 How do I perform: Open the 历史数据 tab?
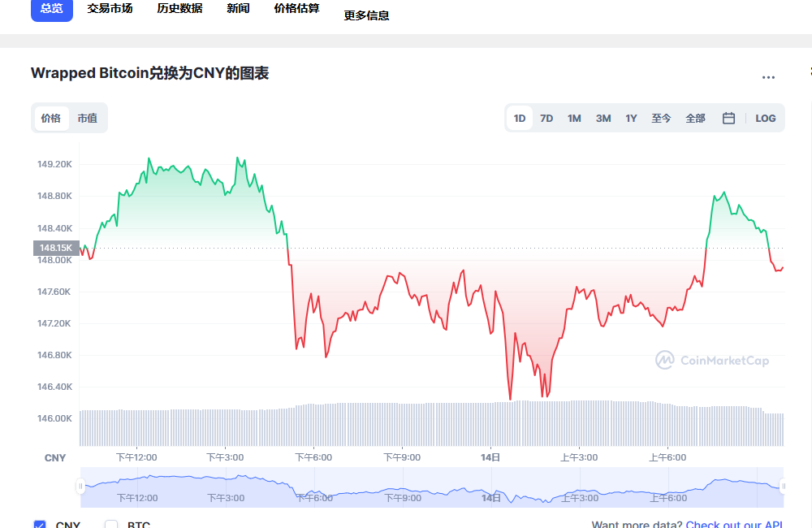click(179, 8)
